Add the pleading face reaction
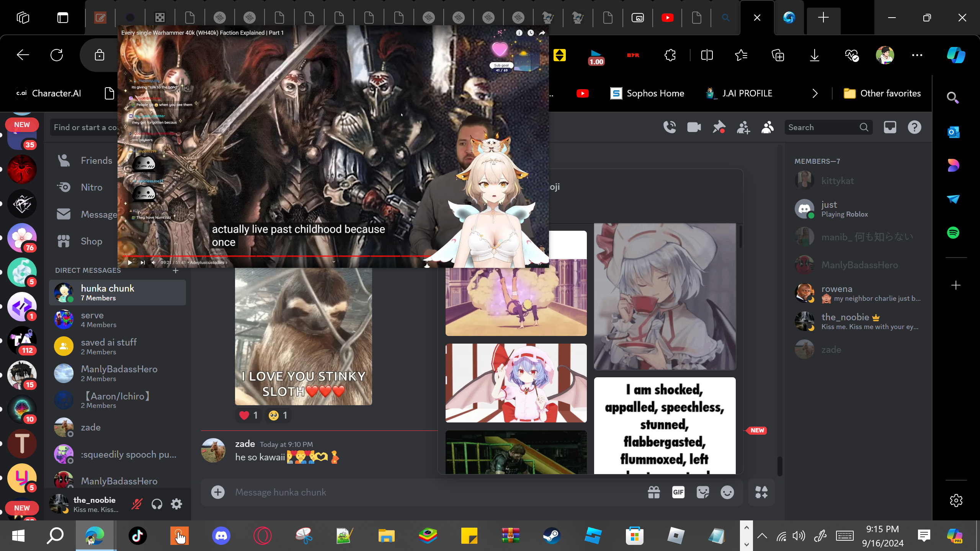 coord(278,415)
